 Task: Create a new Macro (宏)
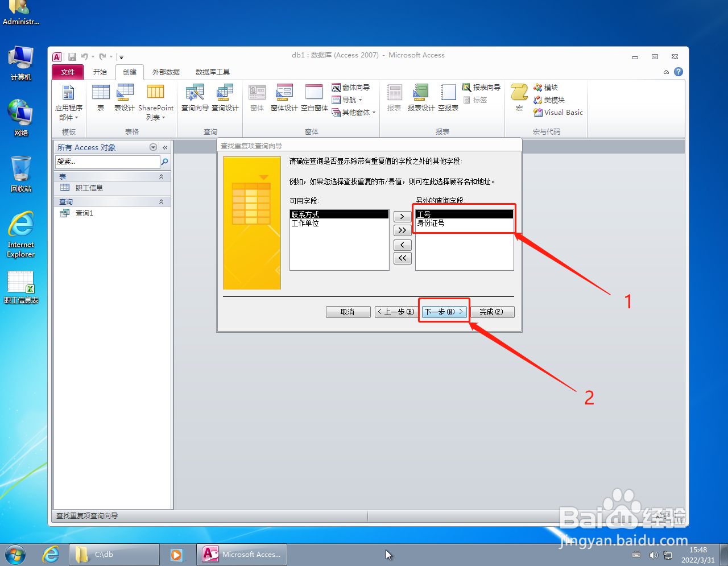[519, 98]
